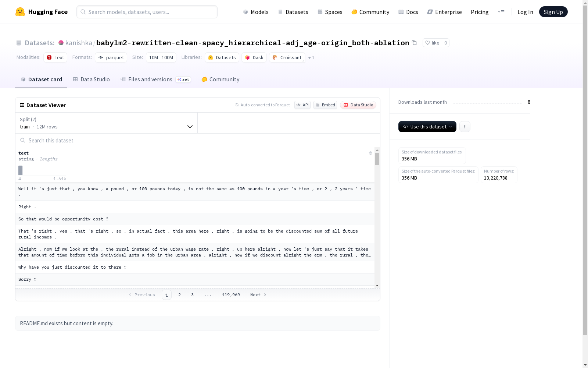The height and width of the screenshot is (368, 588).
Task: Click the Text modality tag
Action: (55, 57)
